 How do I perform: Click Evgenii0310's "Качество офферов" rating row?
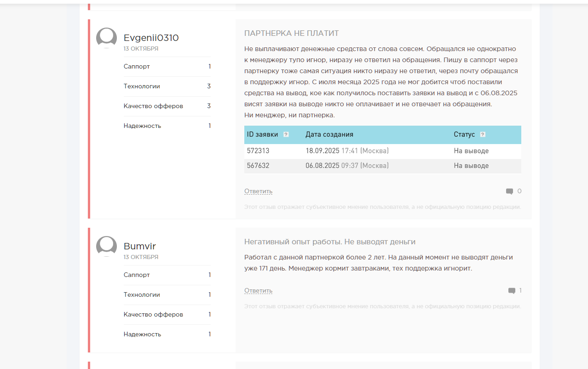tap(167, 106)
